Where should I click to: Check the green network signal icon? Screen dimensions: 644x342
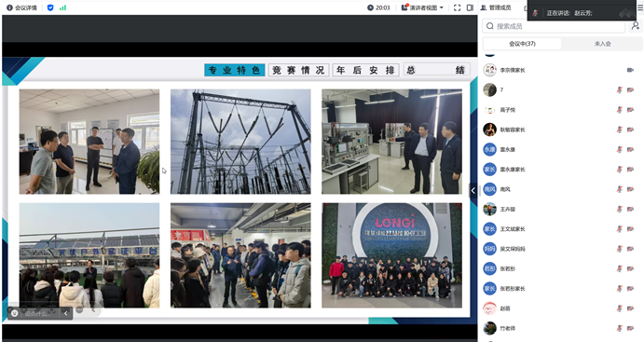[x=62, y=7]
